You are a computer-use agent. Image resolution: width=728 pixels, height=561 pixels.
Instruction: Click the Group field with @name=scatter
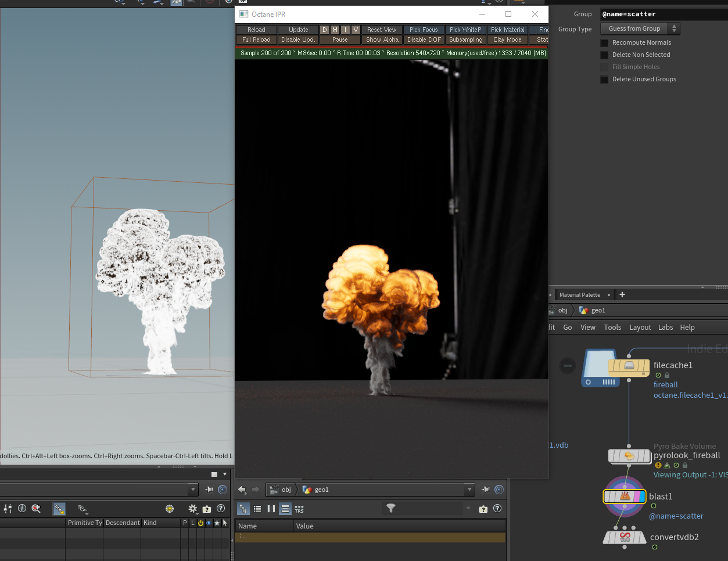point(662,14)
